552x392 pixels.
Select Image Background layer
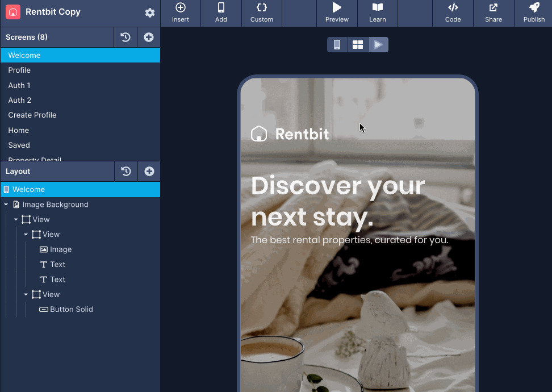(55, 205)
